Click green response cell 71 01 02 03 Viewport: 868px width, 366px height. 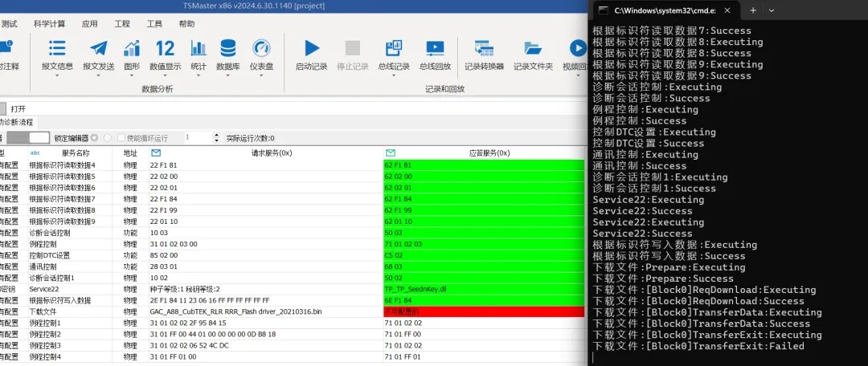point(484,244)
